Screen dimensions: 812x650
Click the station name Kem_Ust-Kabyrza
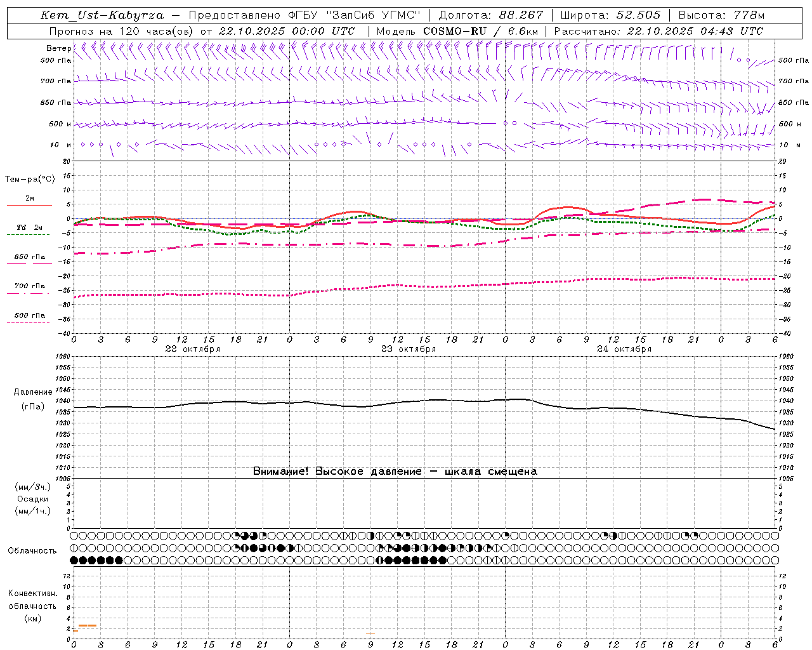[x=102, y=15]
